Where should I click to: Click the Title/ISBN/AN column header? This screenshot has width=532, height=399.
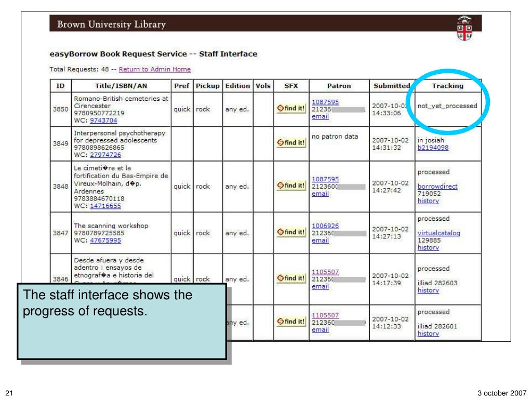pyautogui.click(x=121, y=86)
